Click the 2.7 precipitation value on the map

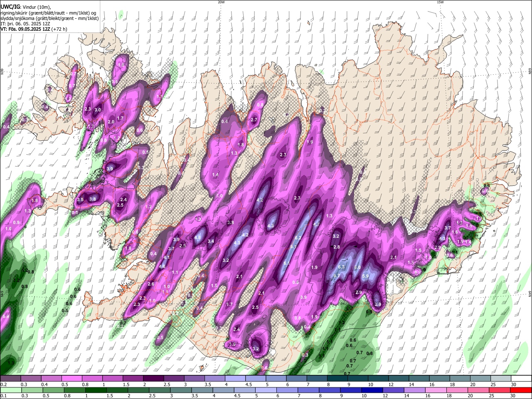pyautogui.click(x=254, y=120)
